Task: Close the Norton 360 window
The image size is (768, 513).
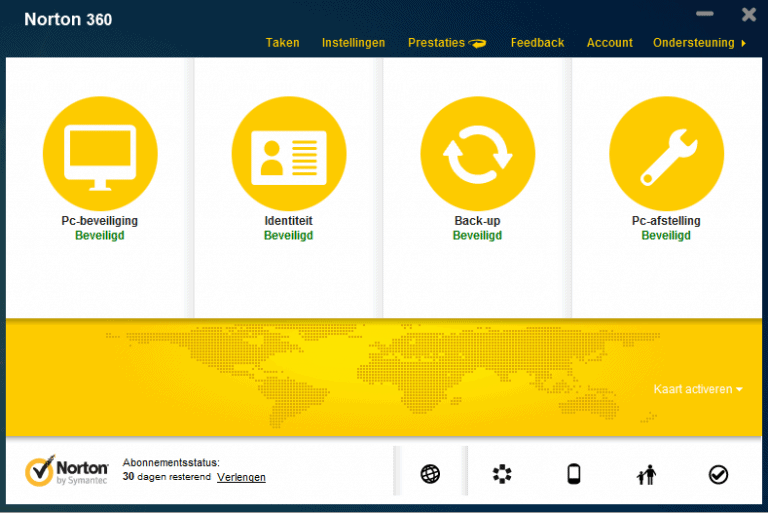Action: click(749, 14)
